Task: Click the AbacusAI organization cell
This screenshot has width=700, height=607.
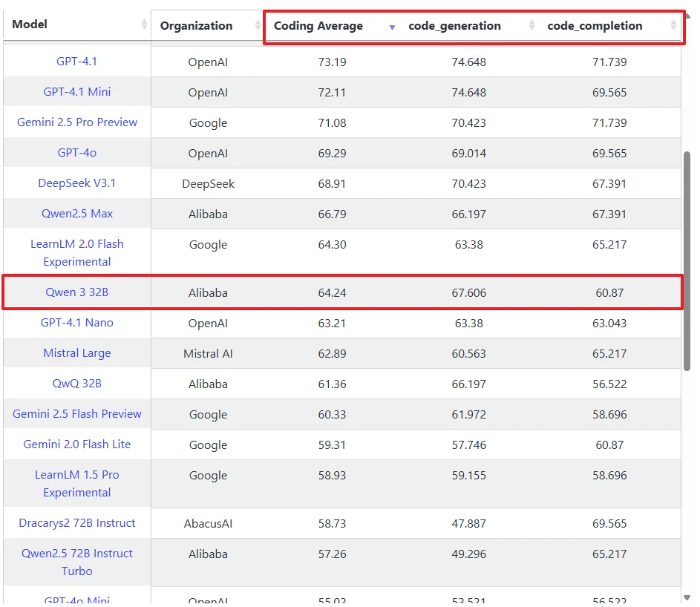Action: 208,523
